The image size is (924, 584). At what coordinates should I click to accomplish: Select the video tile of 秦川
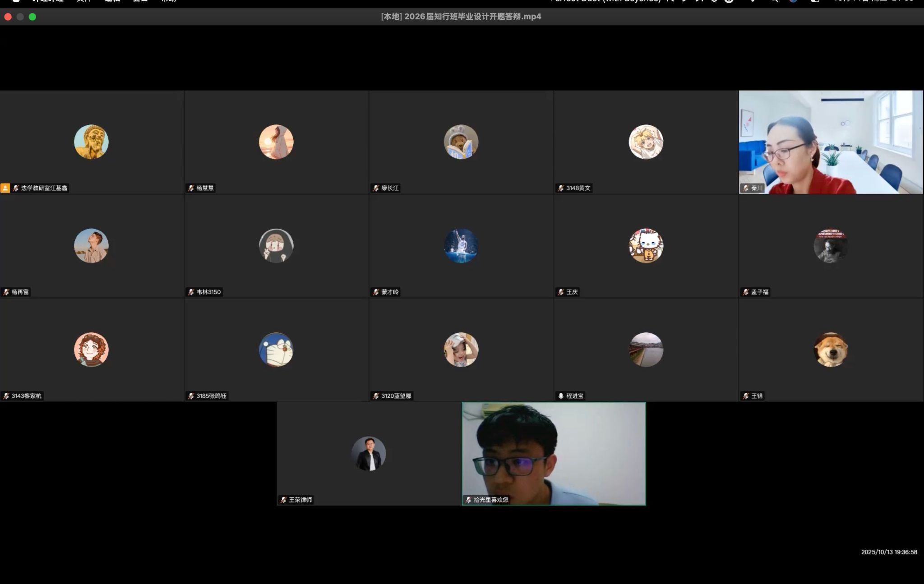point(831,142)
